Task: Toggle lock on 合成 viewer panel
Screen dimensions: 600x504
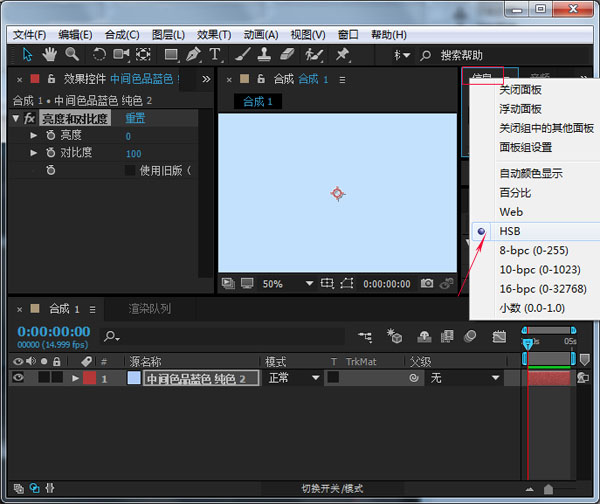Action: (x=261, y=79)
